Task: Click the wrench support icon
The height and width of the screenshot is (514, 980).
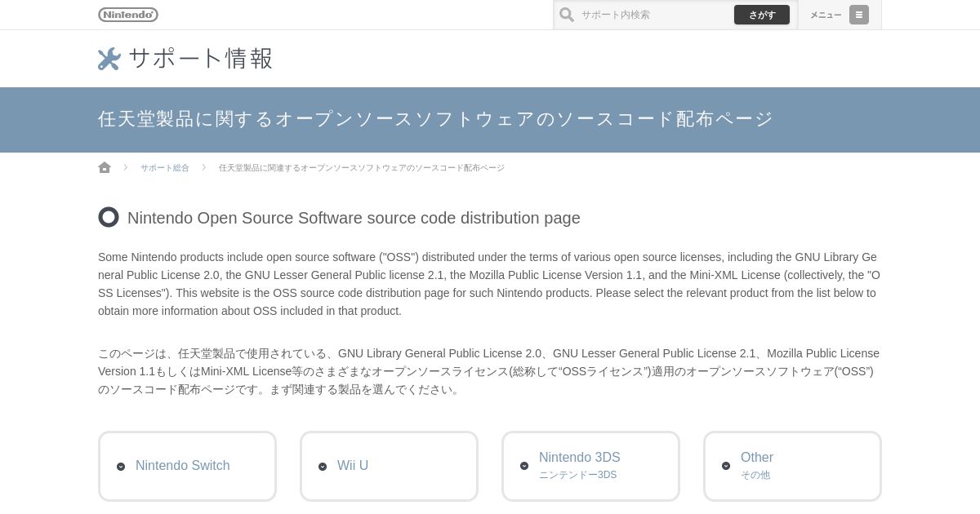Action: point(109,59)
